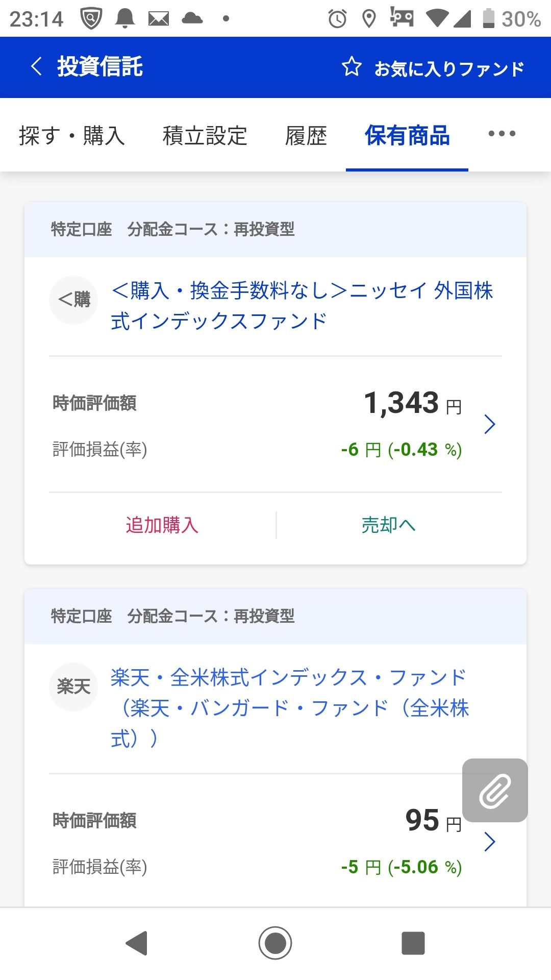Expand details chevron next to 95 円

tap(489, 842)
